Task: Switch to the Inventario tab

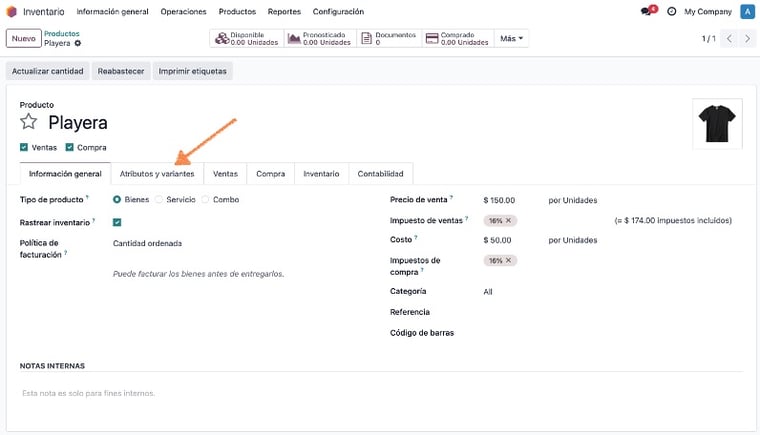Action: click(321, 174)
